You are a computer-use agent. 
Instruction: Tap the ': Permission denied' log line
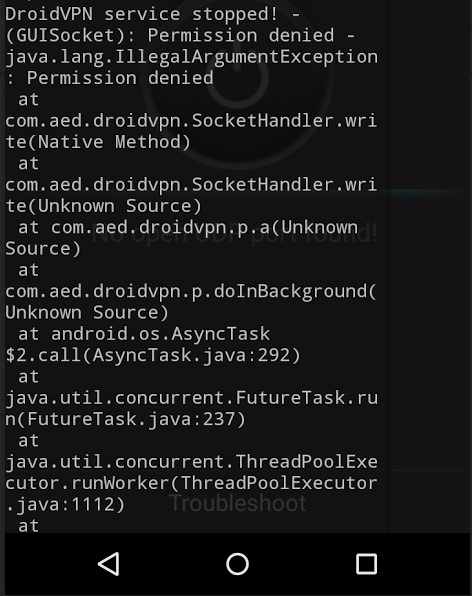coord(110,78)
